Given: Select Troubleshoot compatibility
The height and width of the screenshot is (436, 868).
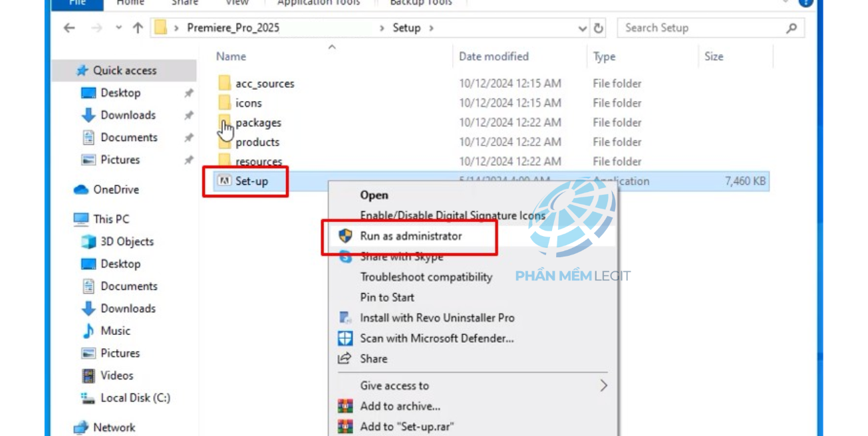Looking at the screenshot, I should pos(426,277).
